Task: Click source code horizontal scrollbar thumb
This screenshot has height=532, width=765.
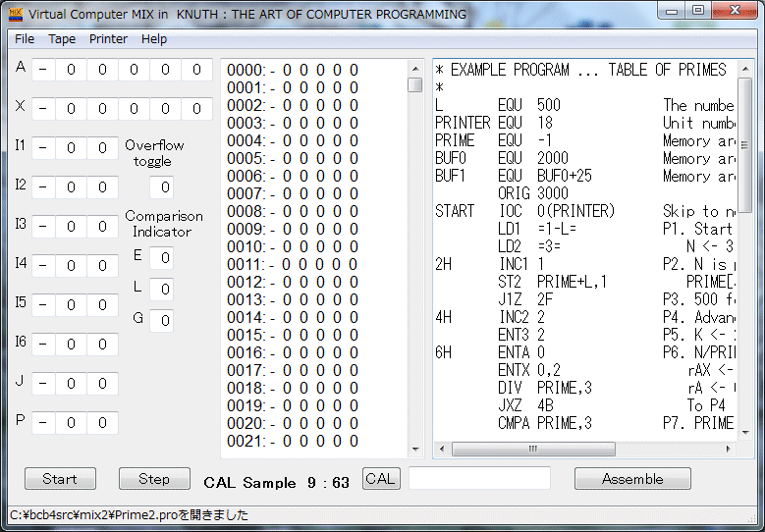Action: [533, 449]
